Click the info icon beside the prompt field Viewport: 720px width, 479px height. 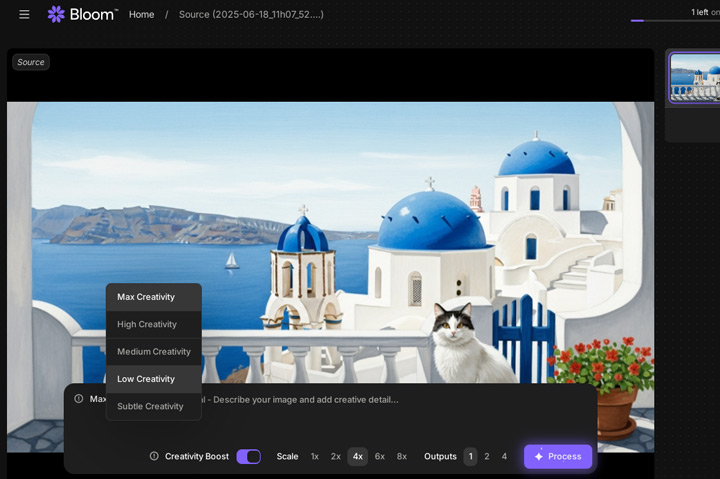pyautogui.click(x=79, y=399)
